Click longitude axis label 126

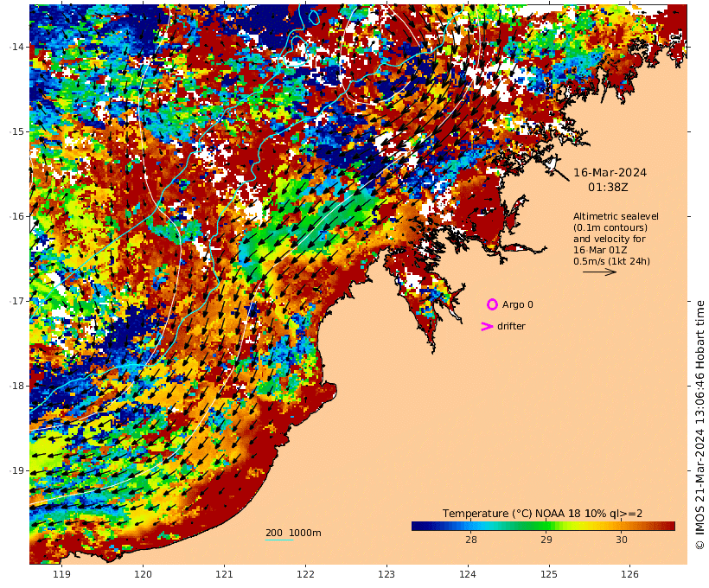629,574
